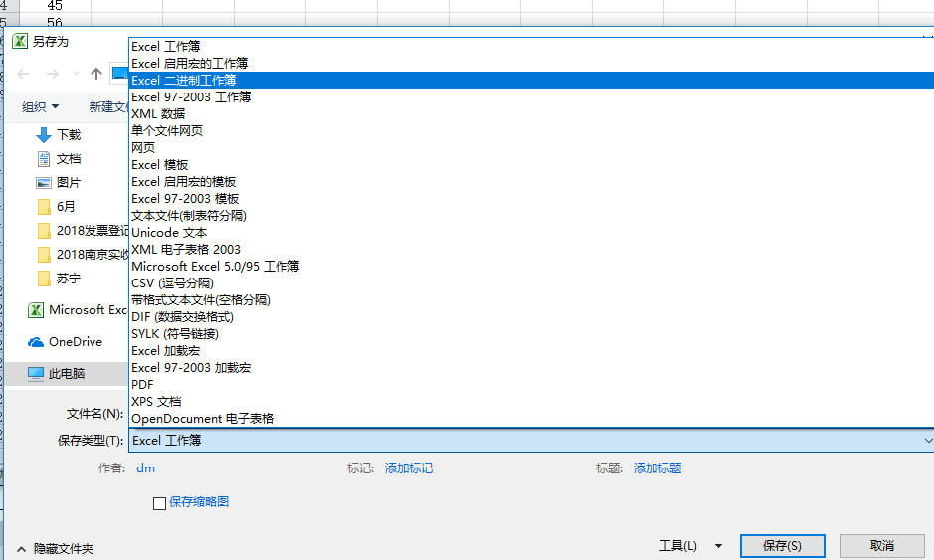
Task: Open the 组织 dropdown menu
Action: pos(40,106)
